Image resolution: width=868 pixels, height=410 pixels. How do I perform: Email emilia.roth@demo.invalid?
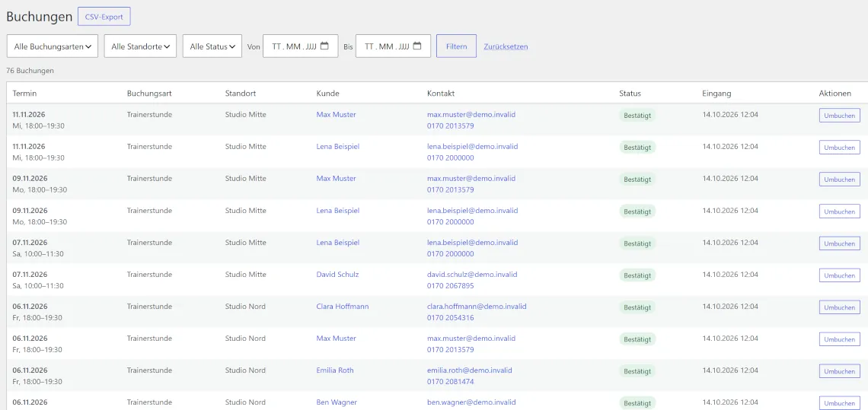pos(470,370)
